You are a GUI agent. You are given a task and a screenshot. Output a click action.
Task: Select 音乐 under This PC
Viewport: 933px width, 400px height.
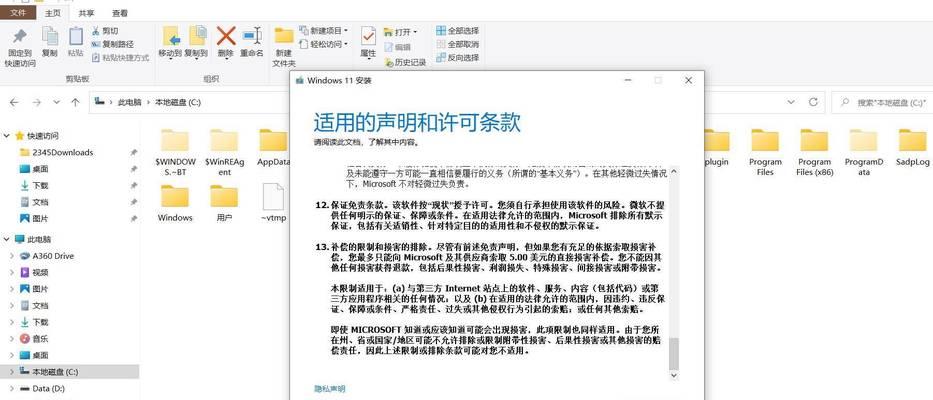[x=40, y=339]
